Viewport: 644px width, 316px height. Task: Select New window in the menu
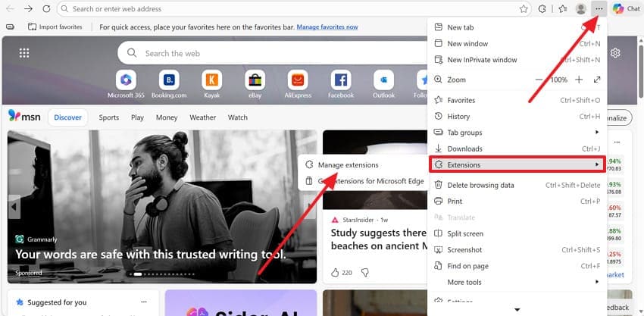click(517, 43)
